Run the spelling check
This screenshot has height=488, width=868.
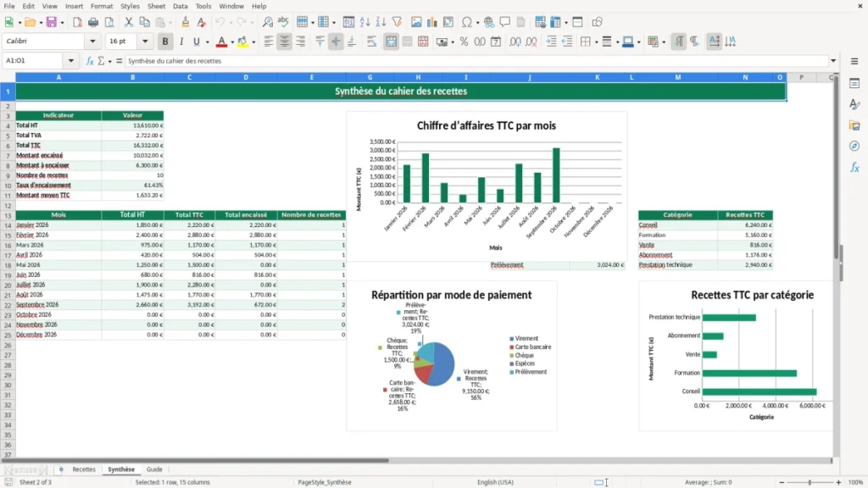(x=283, y=22)
